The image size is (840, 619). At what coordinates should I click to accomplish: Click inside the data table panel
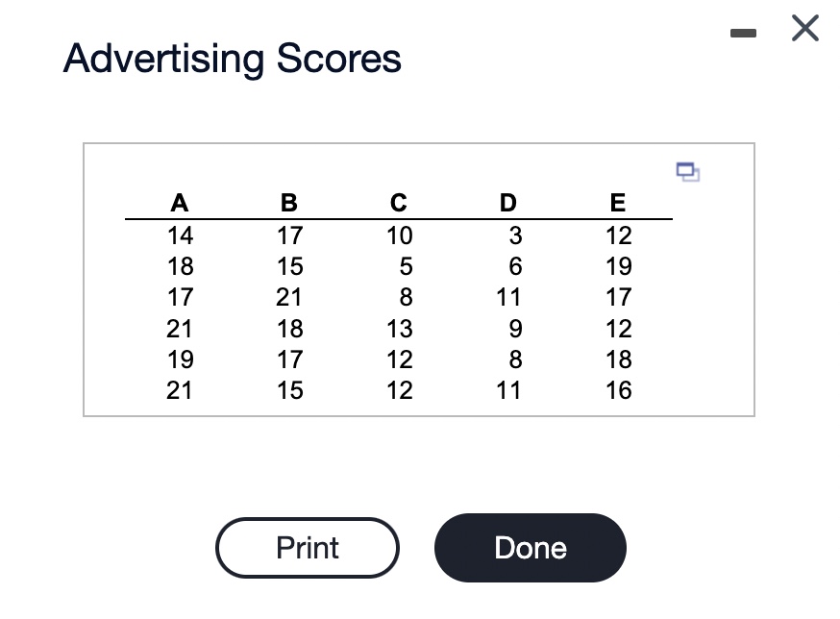tap(418, 279)
